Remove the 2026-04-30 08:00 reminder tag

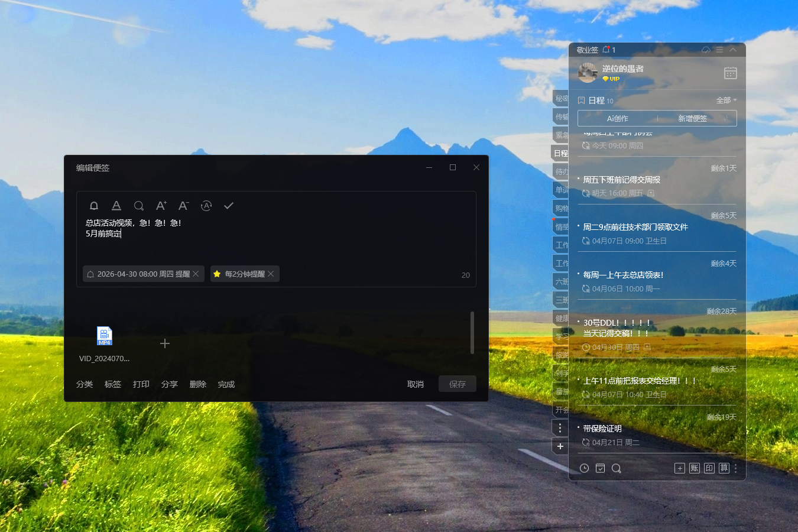point(196,274)
